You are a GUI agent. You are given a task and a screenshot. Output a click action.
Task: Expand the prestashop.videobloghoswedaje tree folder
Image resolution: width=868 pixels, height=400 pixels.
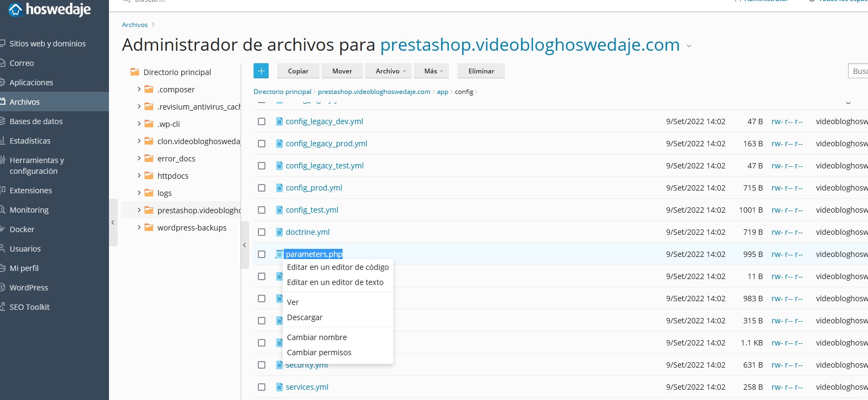(139, 210)
